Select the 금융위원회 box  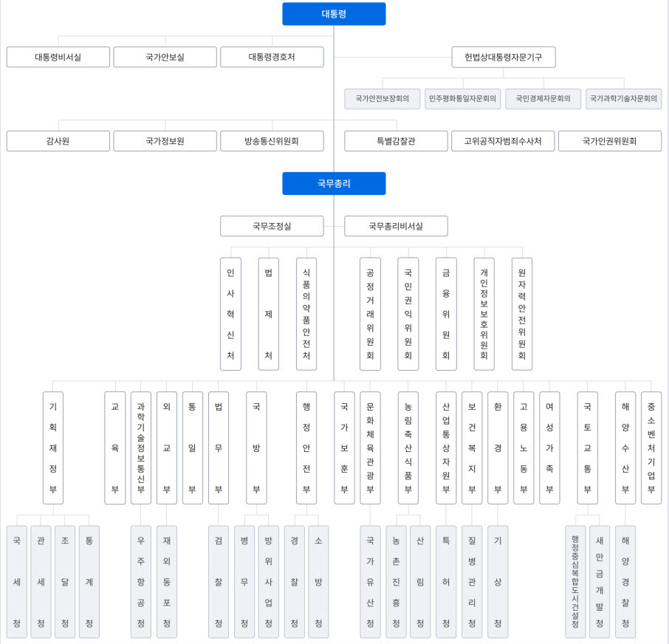pos(446,314)
